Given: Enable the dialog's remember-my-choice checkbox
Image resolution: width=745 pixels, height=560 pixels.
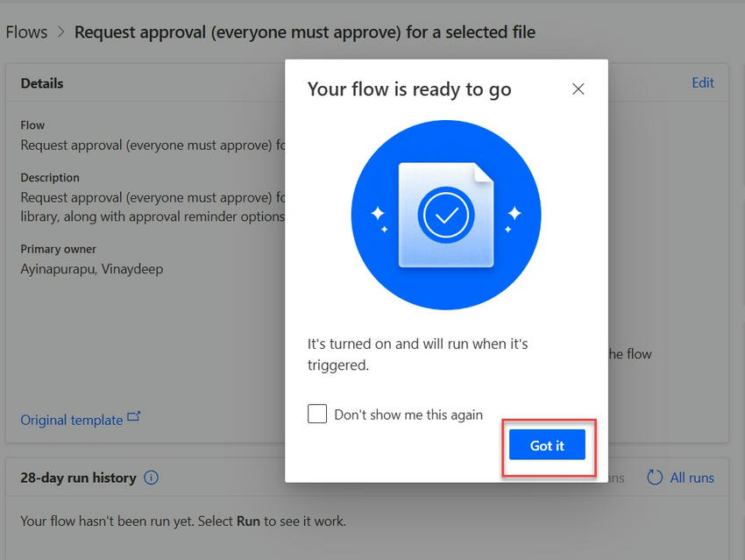Looking at the screenshot, I should 317,414.
